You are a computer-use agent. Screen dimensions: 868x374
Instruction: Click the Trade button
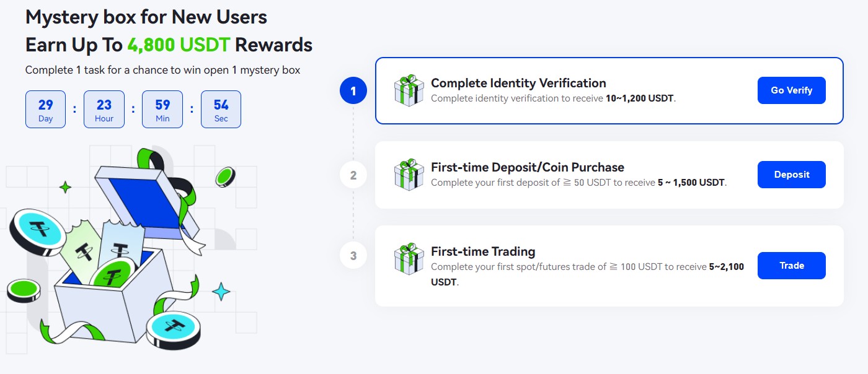pos(792,266)
